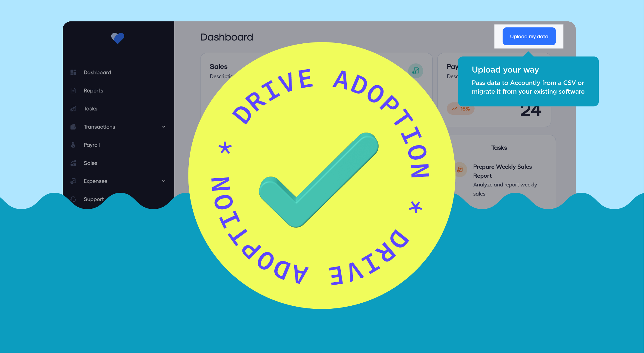Select the Sales sidebar menu item
The height and width of the screenshot is (353, 644).
point(90,163)
